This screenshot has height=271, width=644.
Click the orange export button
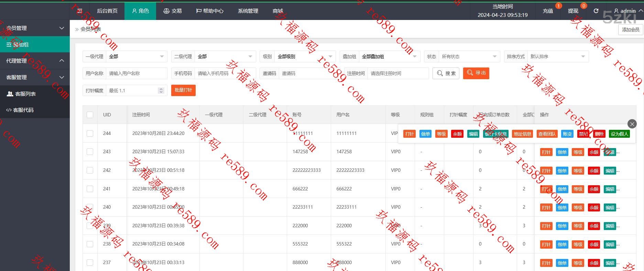pos(476,73)
